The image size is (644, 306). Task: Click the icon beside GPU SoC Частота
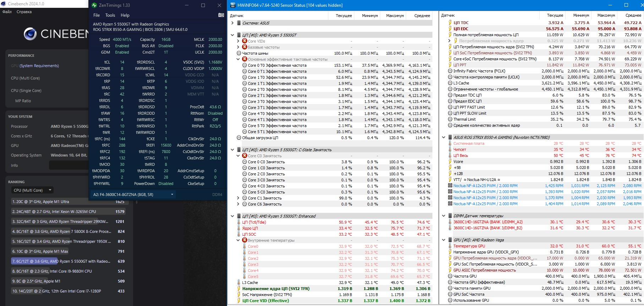(450, 294)
